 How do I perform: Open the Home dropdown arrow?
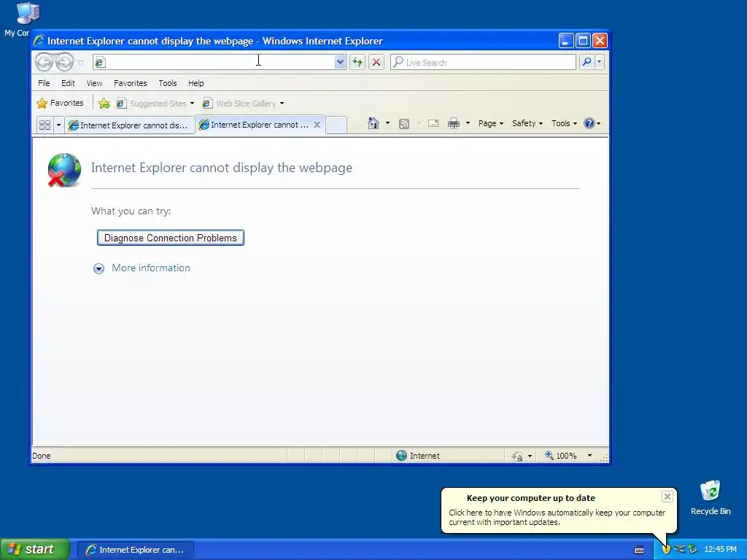pos(387,123)
